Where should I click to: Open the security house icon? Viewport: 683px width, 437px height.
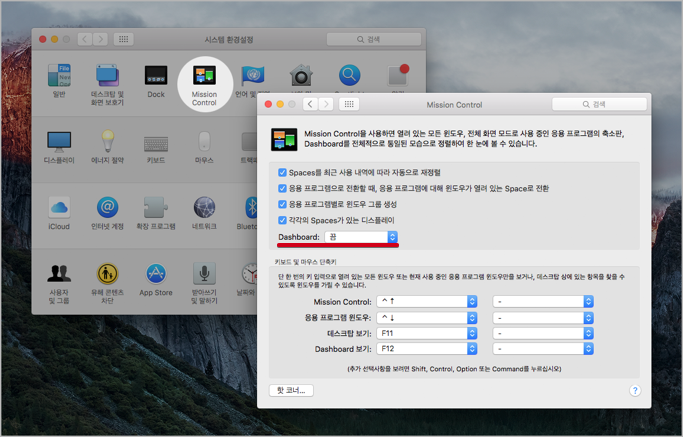301,75
